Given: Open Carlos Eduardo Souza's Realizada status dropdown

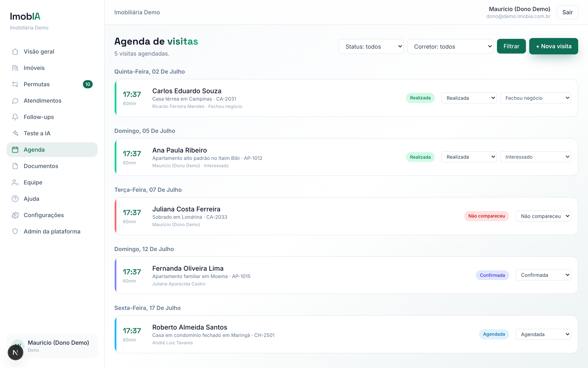Looking at the screenshot, I should pyautogui.click(x=469, y=98).
